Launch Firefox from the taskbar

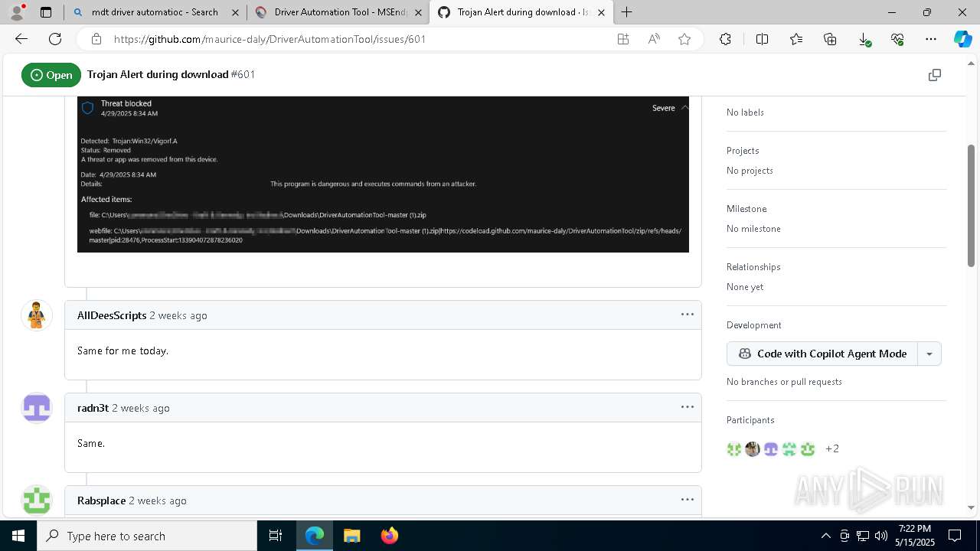click(x=389, y=536)
